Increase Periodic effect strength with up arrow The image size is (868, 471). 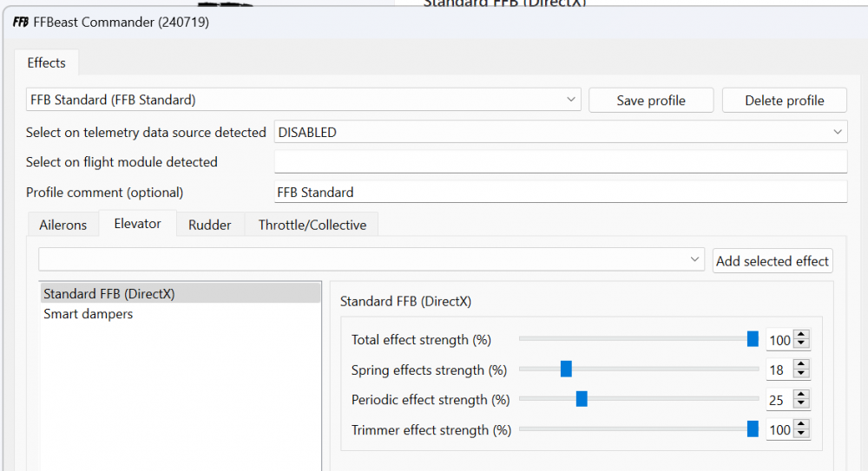point(801,396)
